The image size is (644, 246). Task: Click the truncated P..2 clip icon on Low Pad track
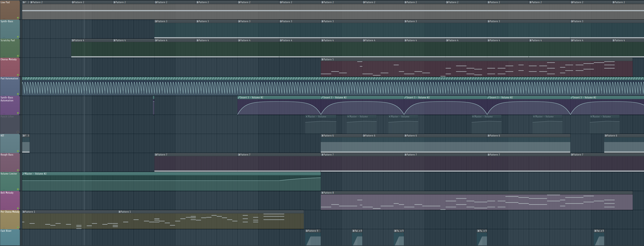pos(24,2)
